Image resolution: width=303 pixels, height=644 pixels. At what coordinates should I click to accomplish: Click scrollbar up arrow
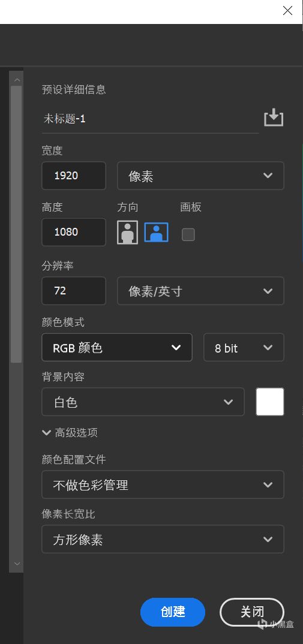[x=17, y=79]
